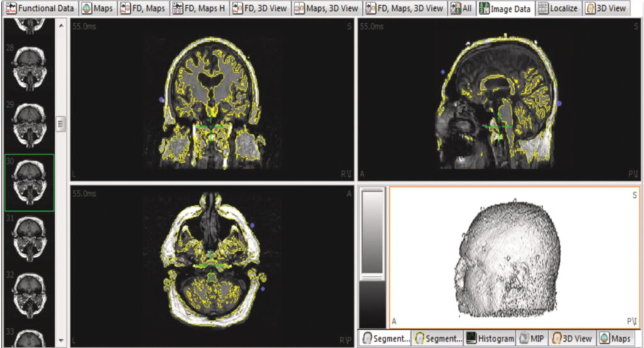Screen dimensions: 644x348
Task: Click the sagittal MRI view crosshair
Action: coord(499,127)
